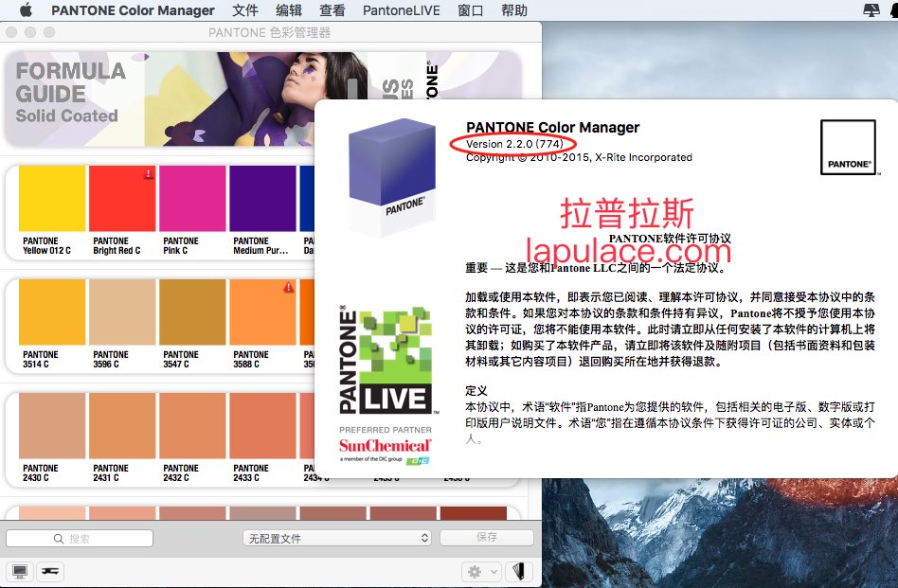Click the purple PANTONE box icon

(390, 177)
